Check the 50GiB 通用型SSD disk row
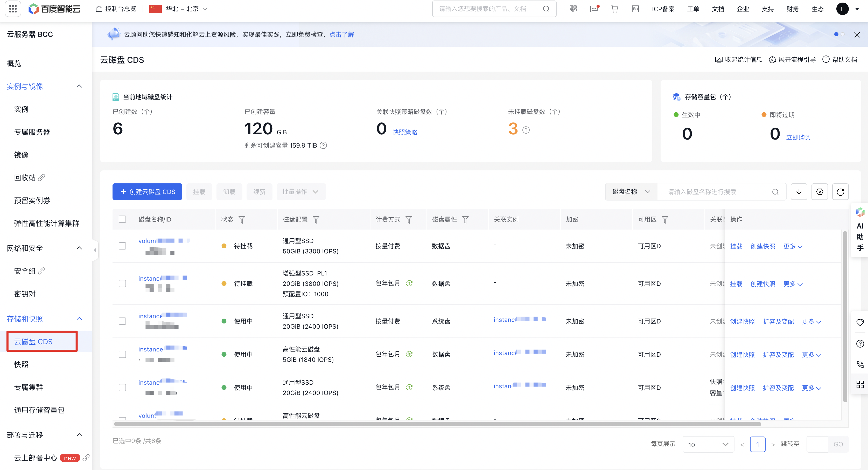This screenshot has height=470, width=868. (x=122, y=246)
